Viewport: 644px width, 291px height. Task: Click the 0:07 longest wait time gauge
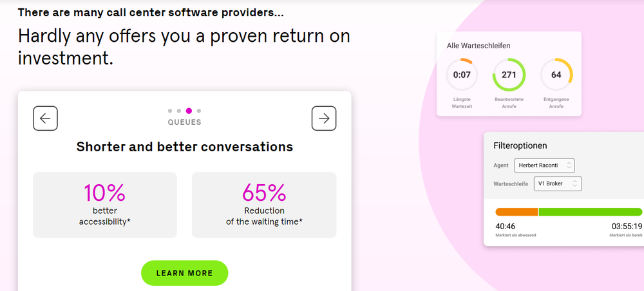462,75
